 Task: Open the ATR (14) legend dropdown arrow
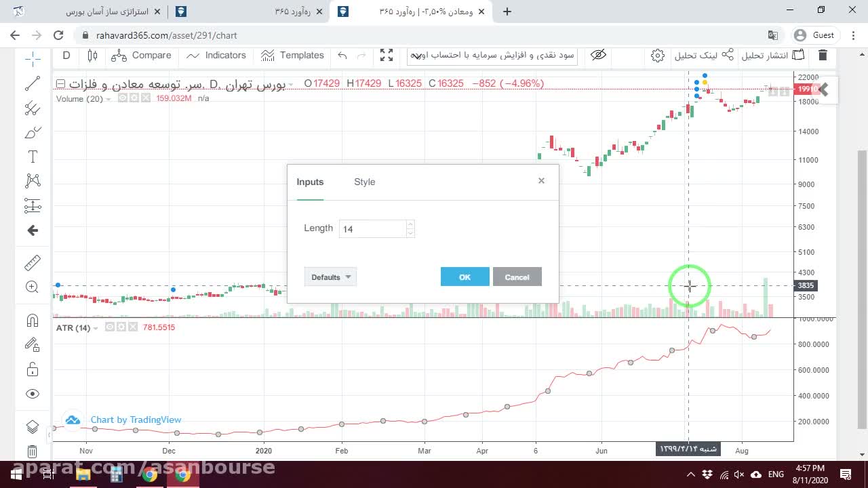pos(96,328)
